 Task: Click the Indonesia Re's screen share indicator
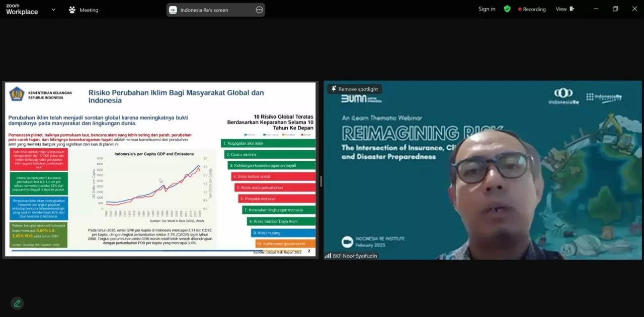(215, 10)
